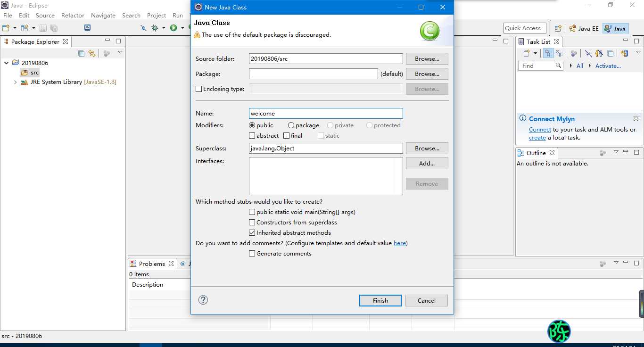Expand the JRE System Library node
Screen dimensions: 644x347
(x=15, y=82)
